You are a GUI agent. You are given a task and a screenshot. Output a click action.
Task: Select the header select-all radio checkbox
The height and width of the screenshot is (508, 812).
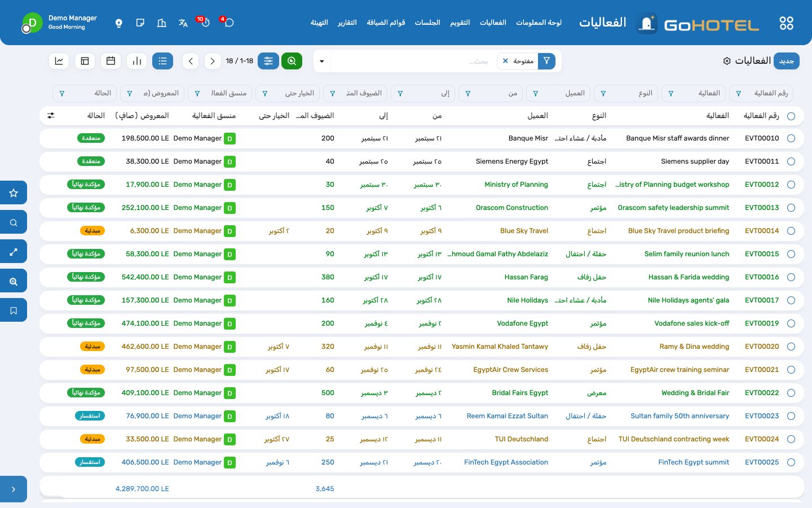coord(791,116)
